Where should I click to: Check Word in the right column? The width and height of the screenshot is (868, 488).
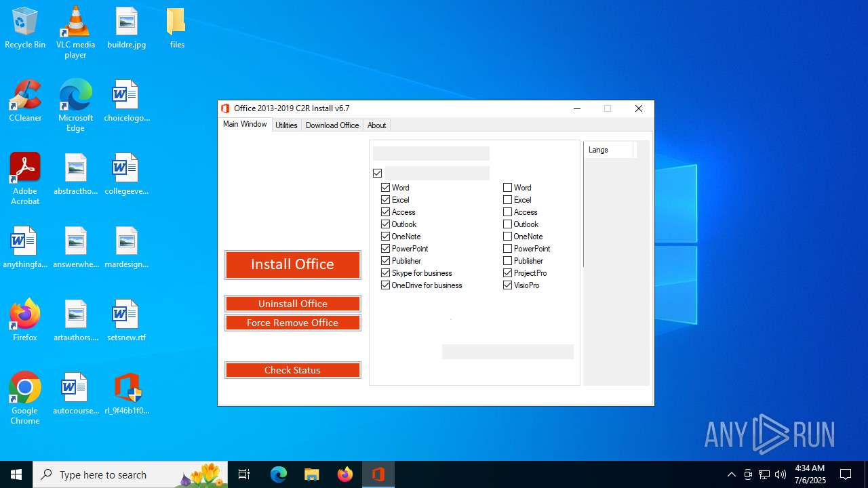click(507, 188)
